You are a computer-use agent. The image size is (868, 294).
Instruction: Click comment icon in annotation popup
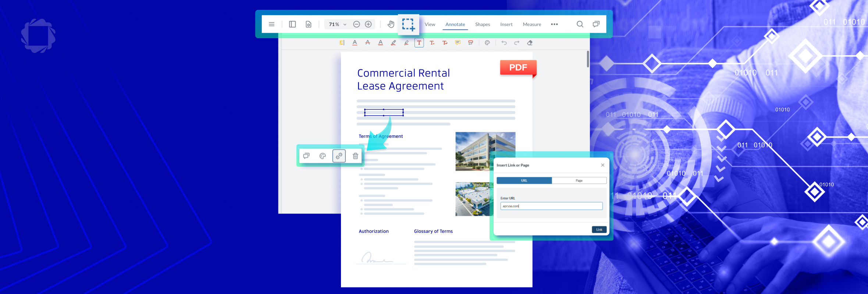click(306, 156)
